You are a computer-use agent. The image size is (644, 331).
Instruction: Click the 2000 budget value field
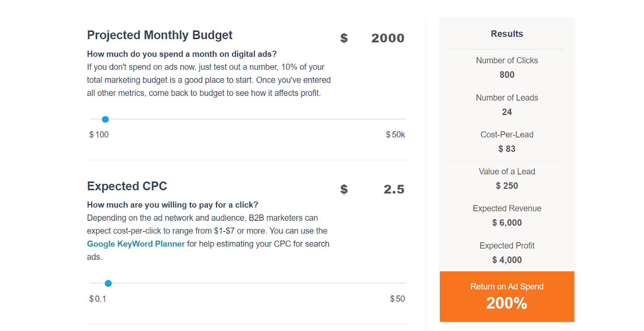(x=387, y=38)
